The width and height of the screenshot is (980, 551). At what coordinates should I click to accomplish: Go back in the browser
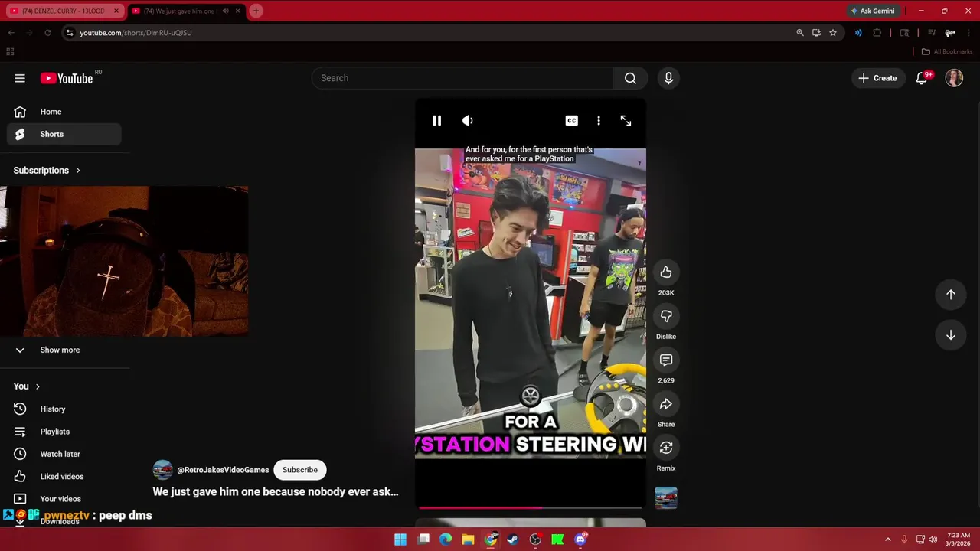click(x=11, y=33)
